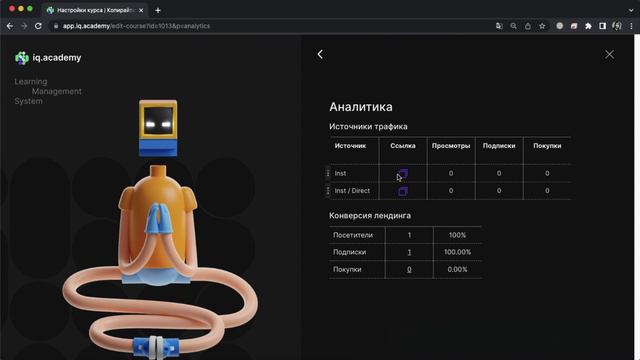The width and height of the screenshot is (640, 360).
Task: Select the Inst source name
Action: coord(340,173)
